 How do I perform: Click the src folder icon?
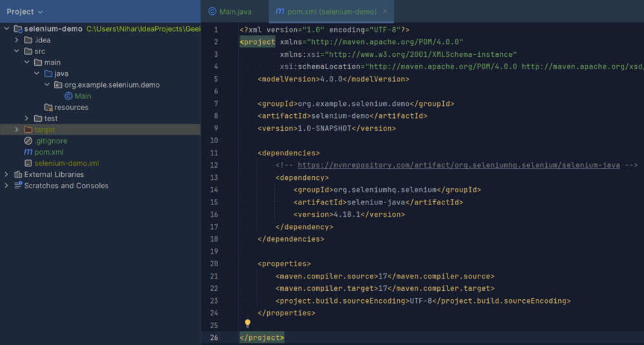28,51
